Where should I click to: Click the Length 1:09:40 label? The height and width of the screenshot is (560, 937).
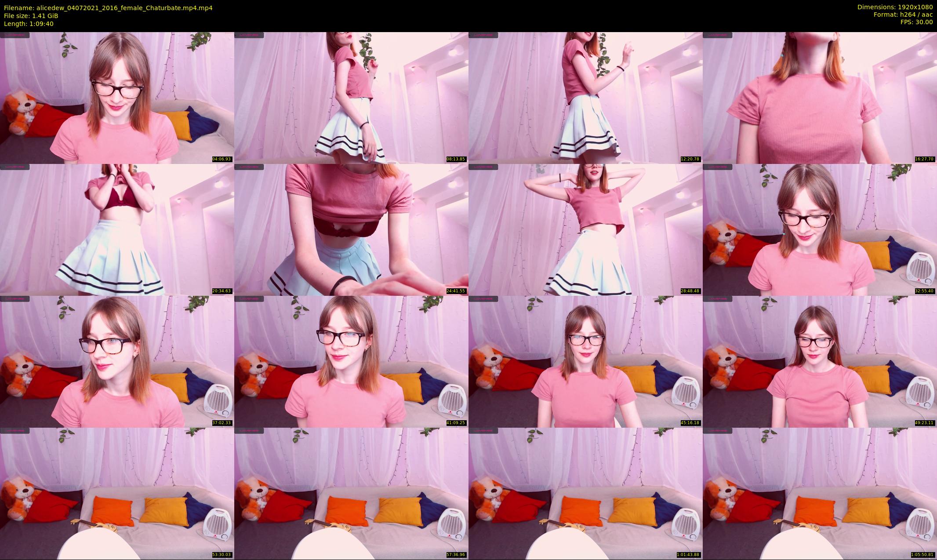29,24
